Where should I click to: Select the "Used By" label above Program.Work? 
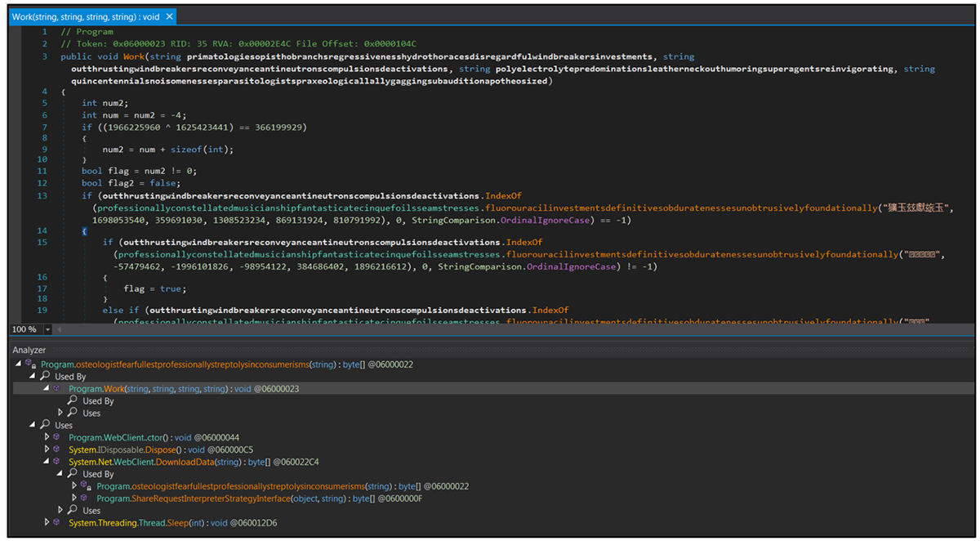(70, 377)
